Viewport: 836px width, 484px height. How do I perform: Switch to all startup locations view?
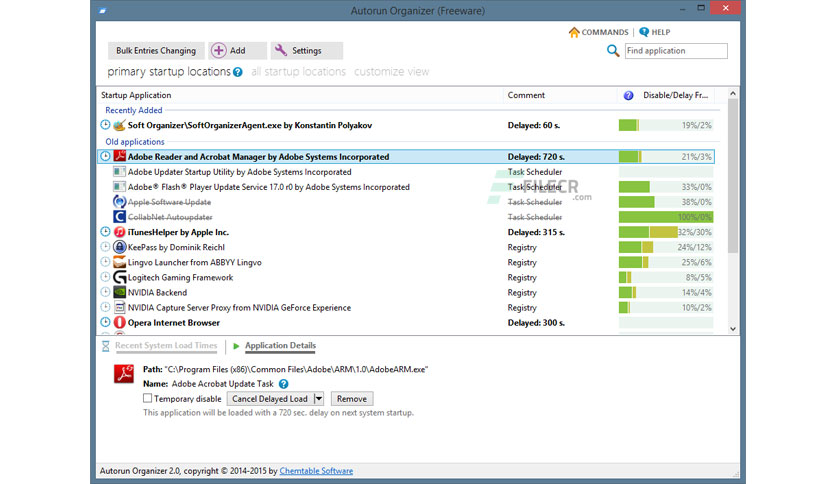click(298, 71)
